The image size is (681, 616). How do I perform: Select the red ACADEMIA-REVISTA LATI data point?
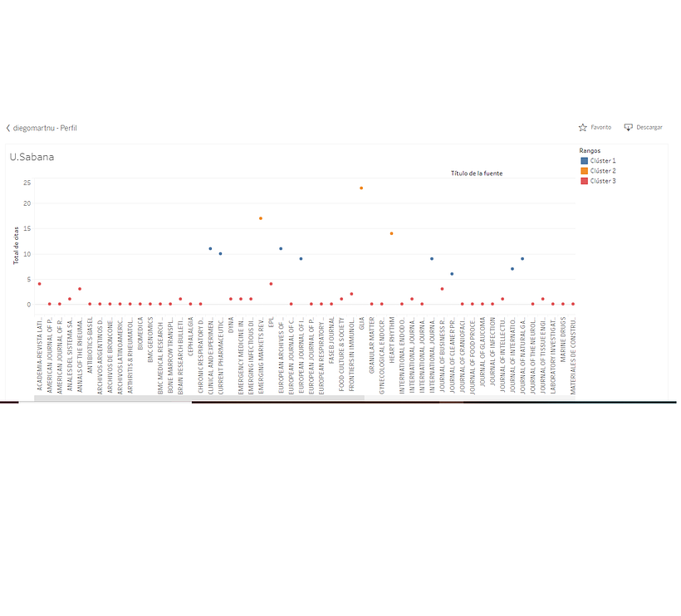tap(40, 284)
